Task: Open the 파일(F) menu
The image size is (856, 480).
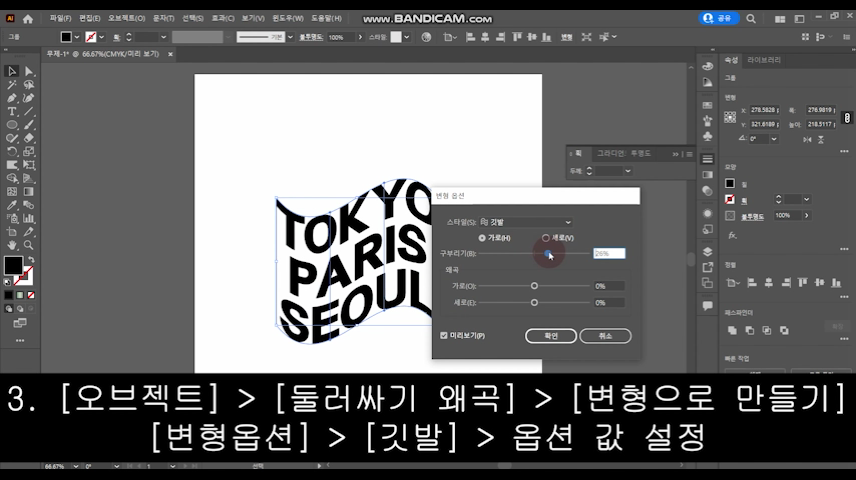Action: click(61, 19)
